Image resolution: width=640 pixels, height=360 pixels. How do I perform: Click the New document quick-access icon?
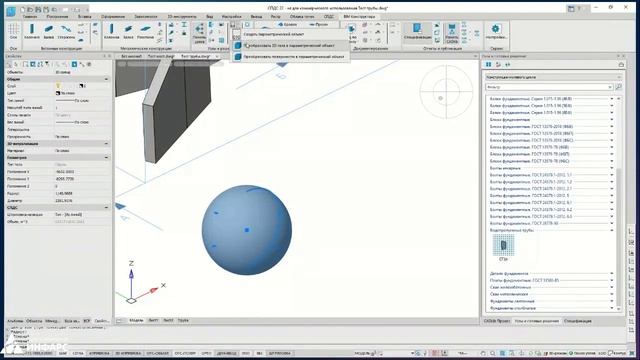(x=23, y=9)
